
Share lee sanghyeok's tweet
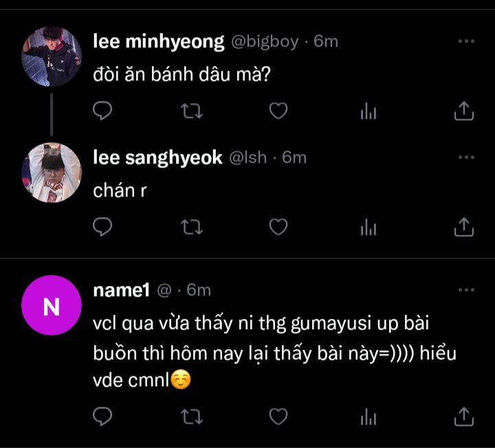pos(464,226)
